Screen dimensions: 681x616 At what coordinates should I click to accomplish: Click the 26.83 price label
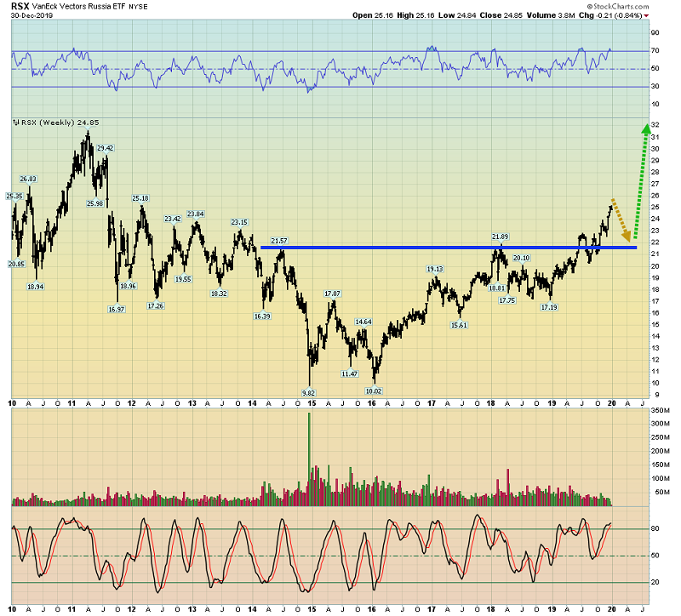(x=28, y=179)
